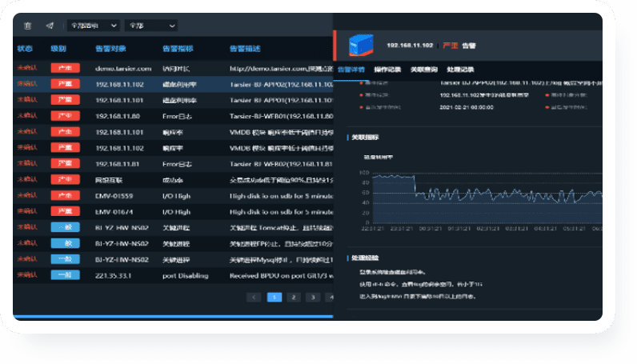The width and height of the screenshot is (637, 364).
Task: Click the Received BPDU on port description
Action: point(281,275)
